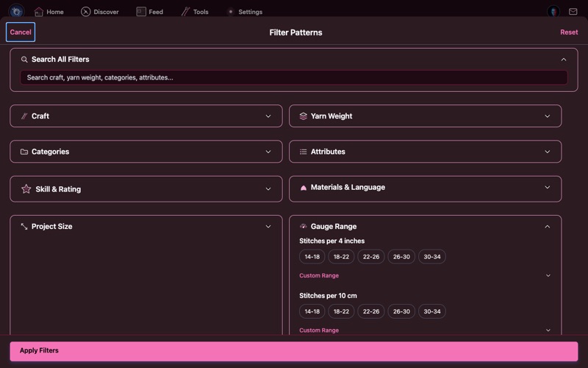
Task: Expand the Craft filter section
Action: point(146,116)
